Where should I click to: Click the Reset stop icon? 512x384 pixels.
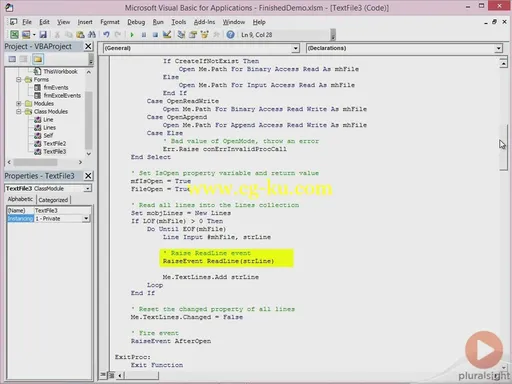[155, 35]
